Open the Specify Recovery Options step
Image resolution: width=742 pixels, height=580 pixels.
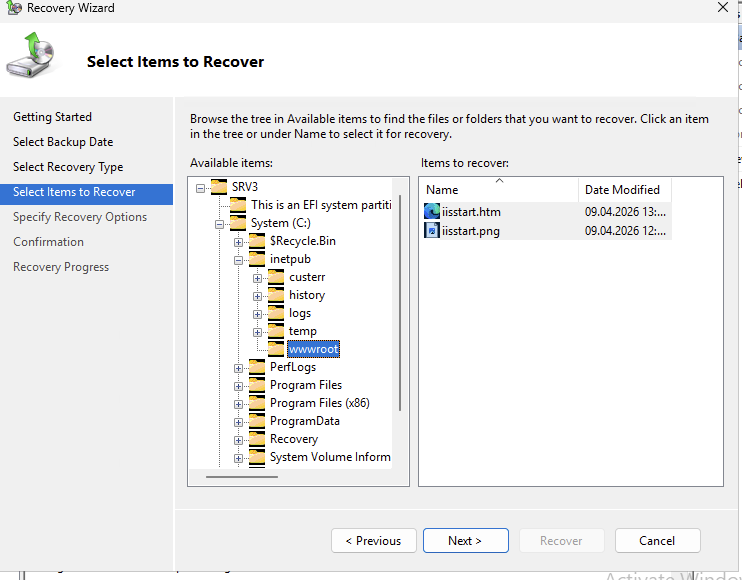[80, 217]
